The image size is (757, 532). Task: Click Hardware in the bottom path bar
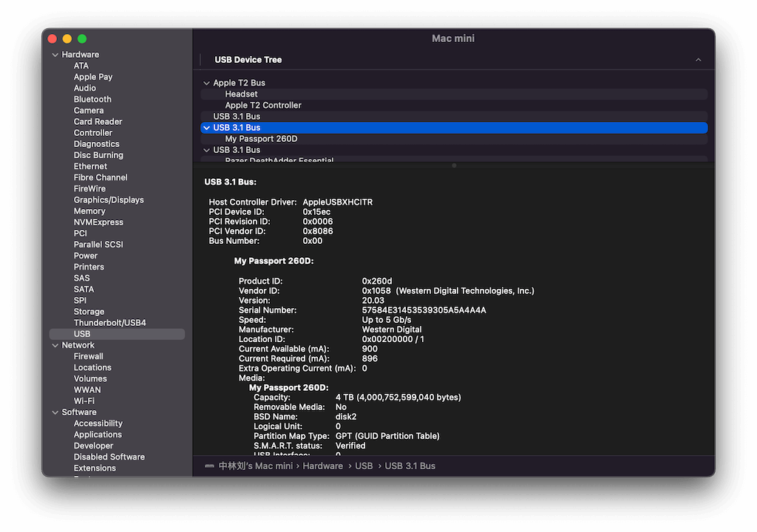[x=322, y=466]
